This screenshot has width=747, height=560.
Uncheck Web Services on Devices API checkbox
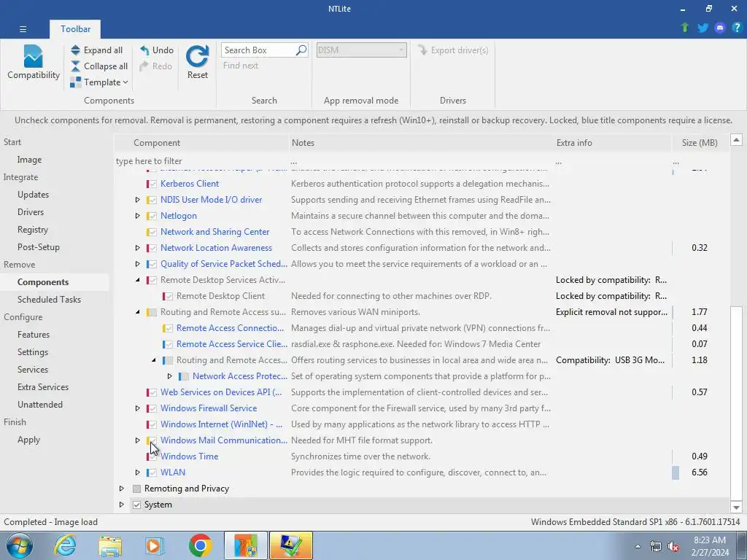tap(152, 392)
